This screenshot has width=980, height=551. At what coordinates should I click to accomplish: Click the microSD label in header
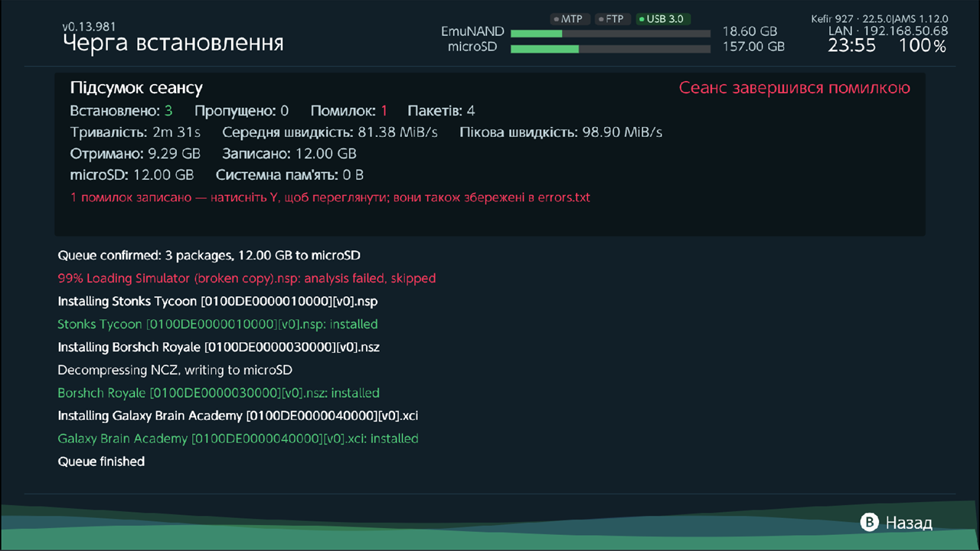472,47
